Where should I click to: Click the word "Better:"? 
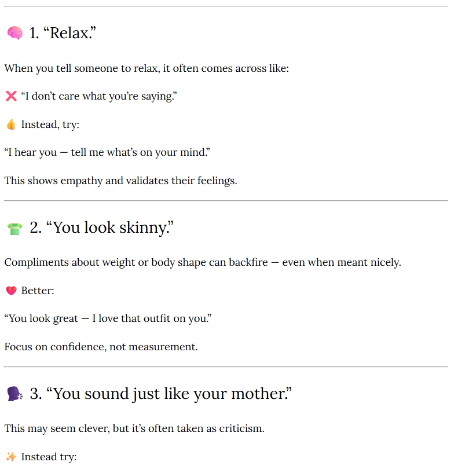[x=38, y=291]
